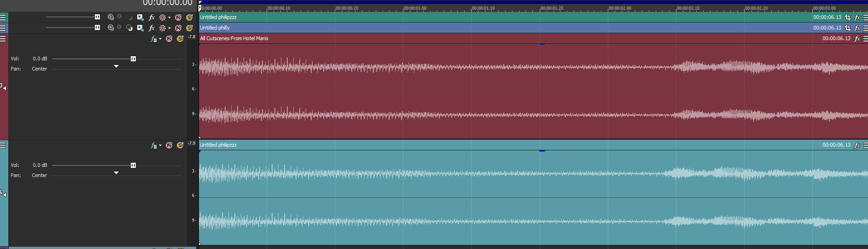Mute the teal audio track at the bottom
The height and width of the screenshot is (249, 868).
click(169, 145)
